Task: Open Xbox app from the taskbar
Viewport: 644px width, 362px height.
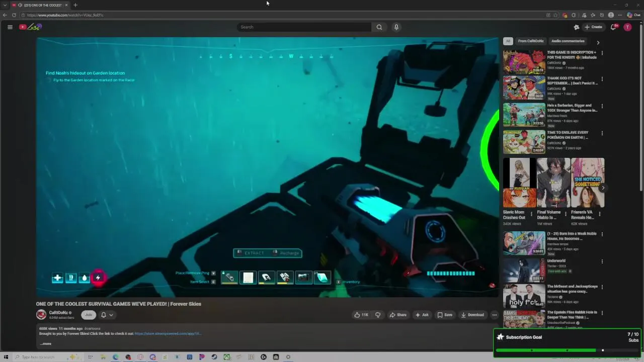Action: point(227,357)
